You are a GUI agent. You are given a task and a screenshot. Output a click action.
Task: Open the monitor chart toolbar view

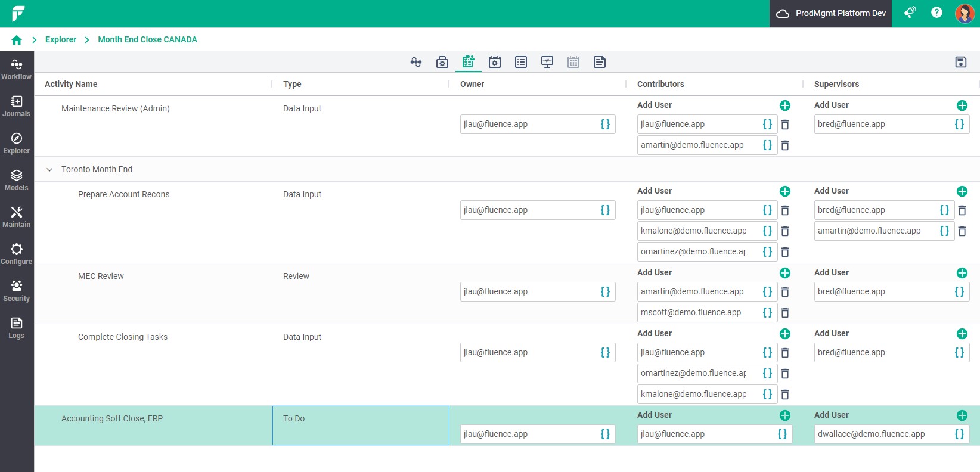(547, 62)
